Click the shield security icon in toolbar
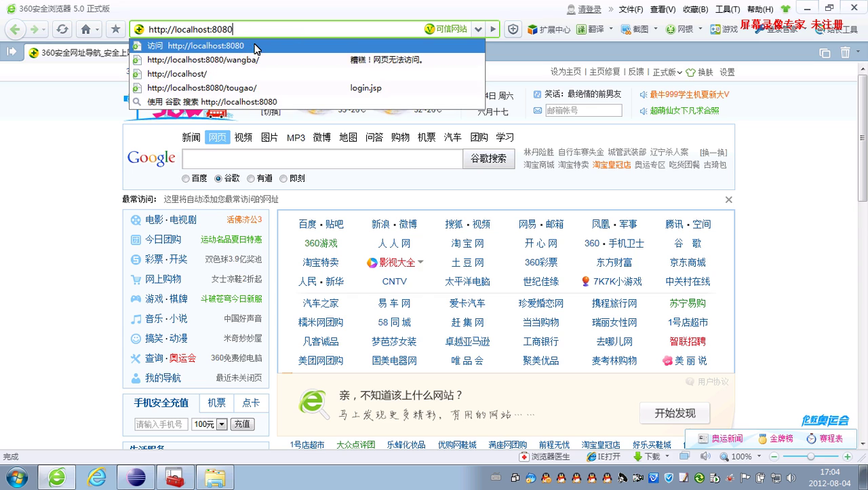Viewport: 868px width, 490px height. 513,29
